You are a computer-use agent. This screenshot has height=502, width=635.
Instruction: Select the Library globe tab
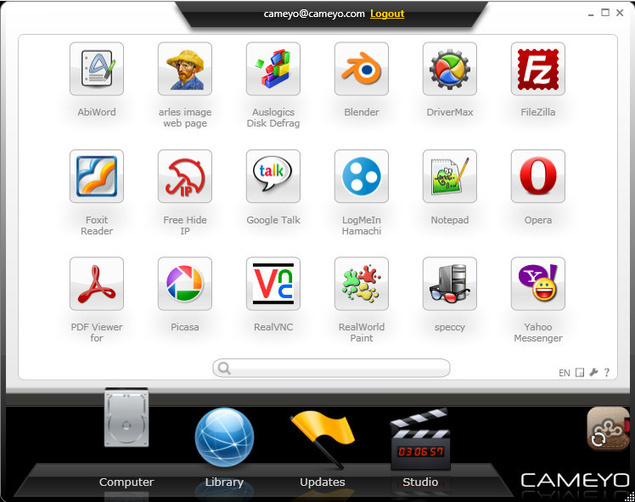[224, 440]
